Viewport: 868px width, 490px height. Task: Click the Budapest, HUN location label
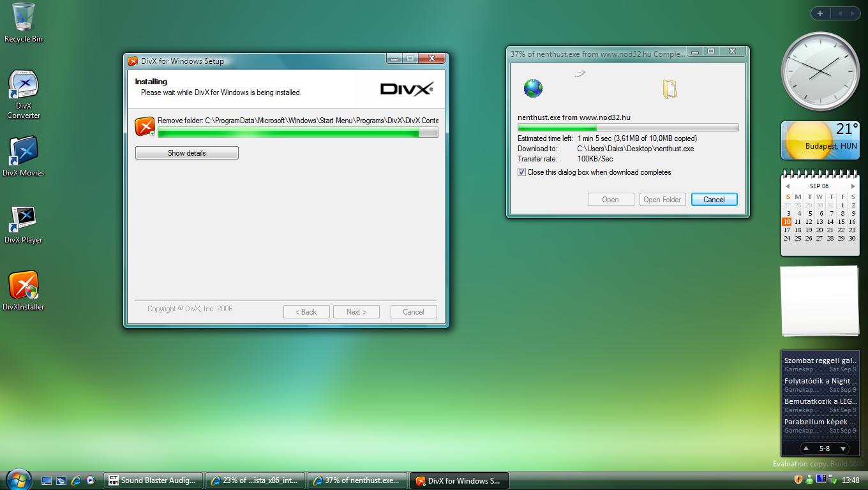[831, 146]
